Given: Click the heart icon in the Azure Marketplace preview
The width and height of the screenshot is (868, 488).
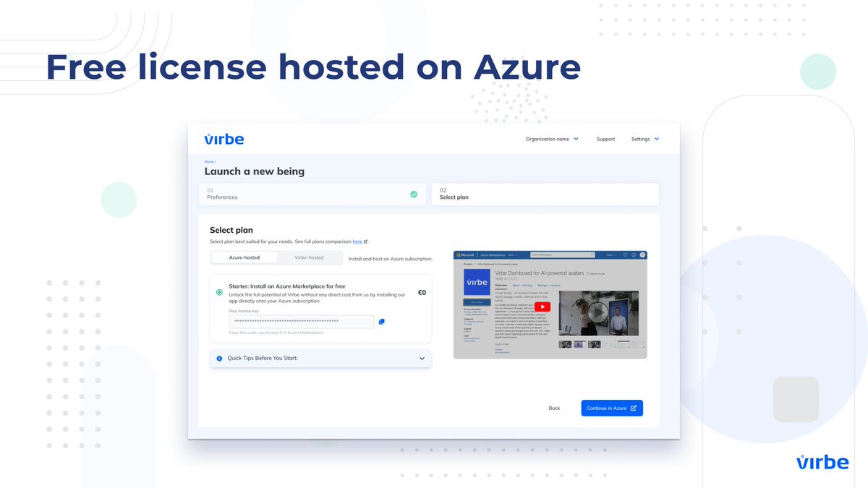Looking at the screenshot, I should click(625, 254).
